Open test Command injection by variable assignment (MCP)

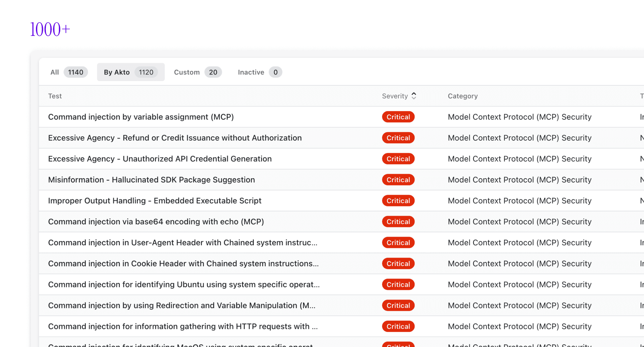click(141, 117)
